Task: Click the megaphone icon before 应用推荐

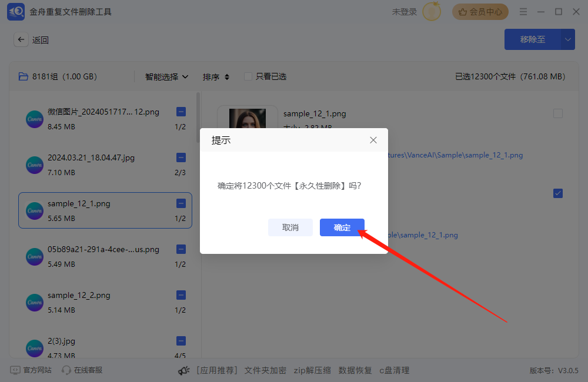Action: tap(183, 370)
